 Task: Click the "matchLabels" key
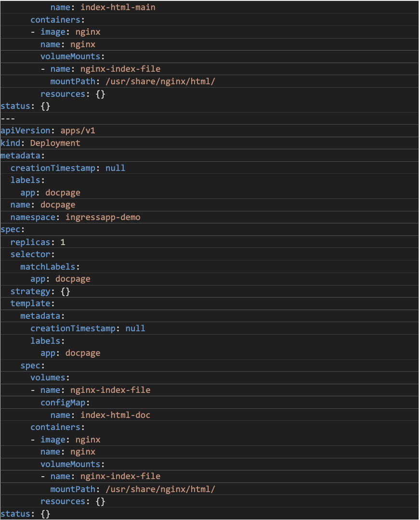[48, 266]
